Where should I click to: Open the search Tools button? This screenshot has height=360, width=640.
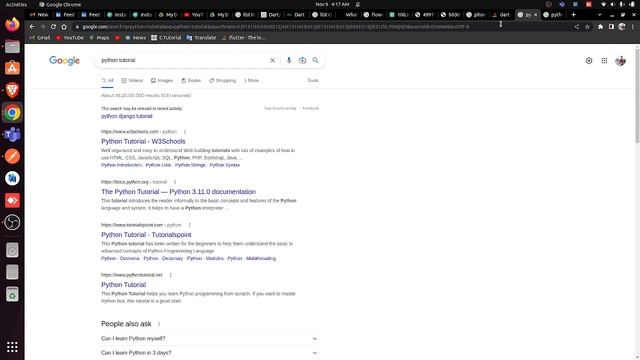(x=313, y=80)
